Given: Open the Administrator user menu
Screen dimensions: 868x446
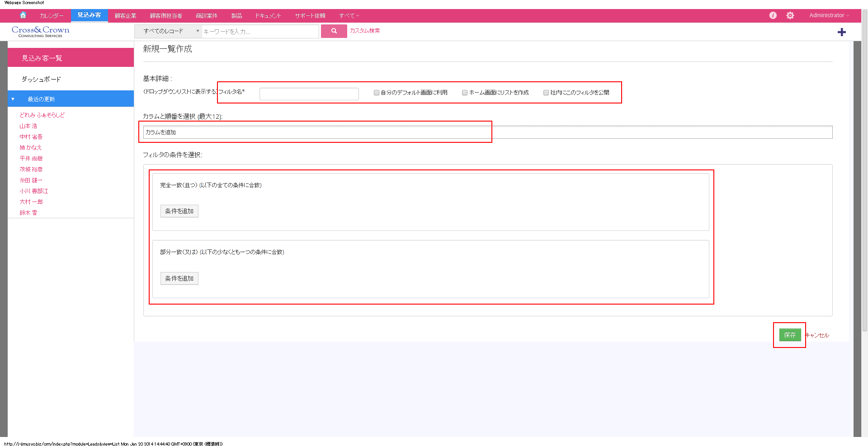Looking at the screenshot, I should pyautogui.click(x=829, y=15).
